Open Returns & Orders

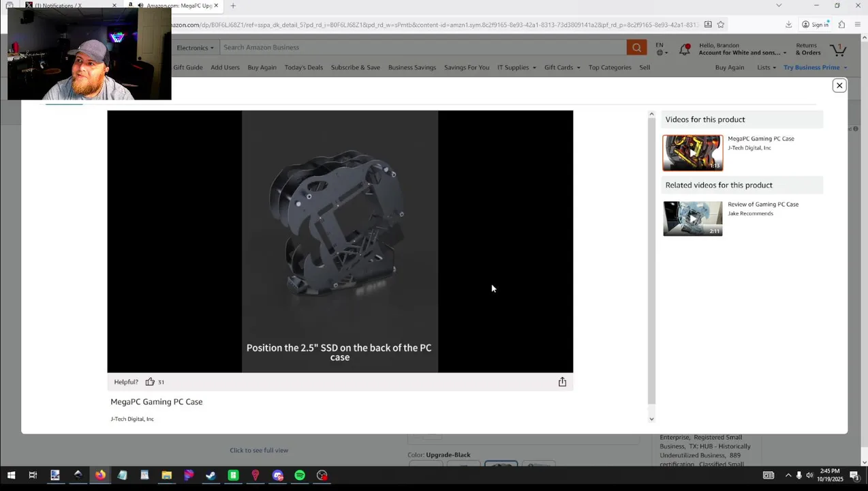[808, 49]
